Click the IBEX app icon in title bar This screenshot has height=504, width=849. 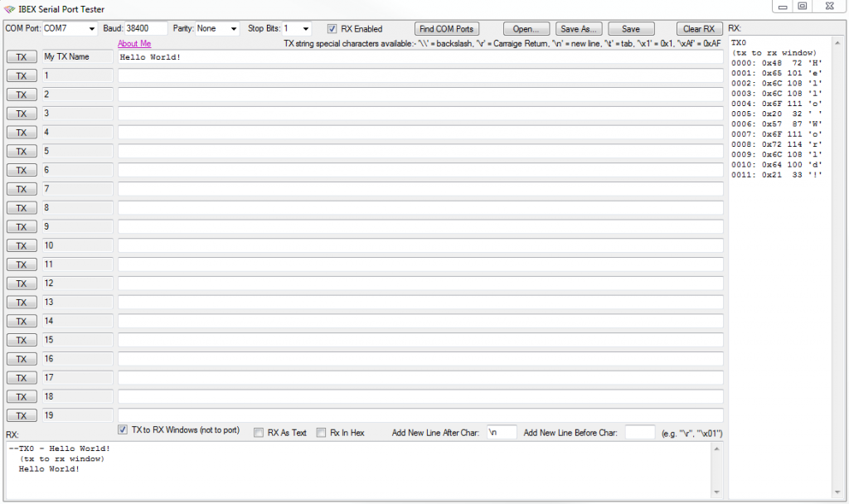click(x=8, y=9)
